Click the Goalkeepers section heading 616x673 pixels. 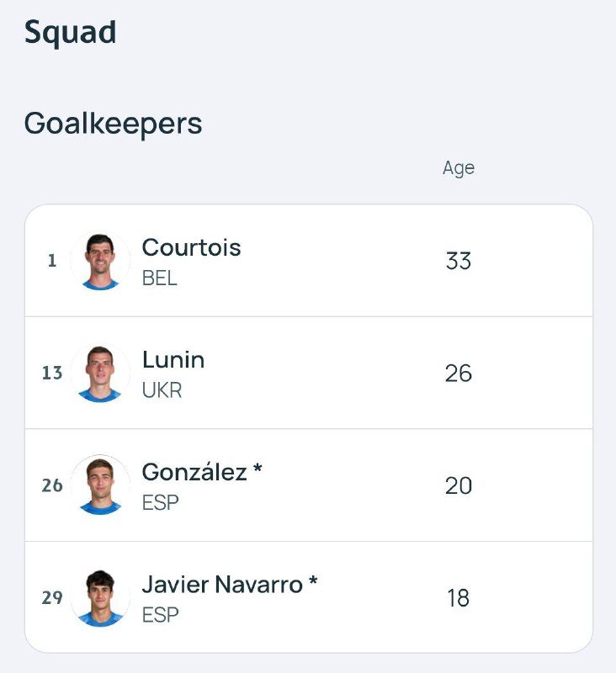pos(113,124)
